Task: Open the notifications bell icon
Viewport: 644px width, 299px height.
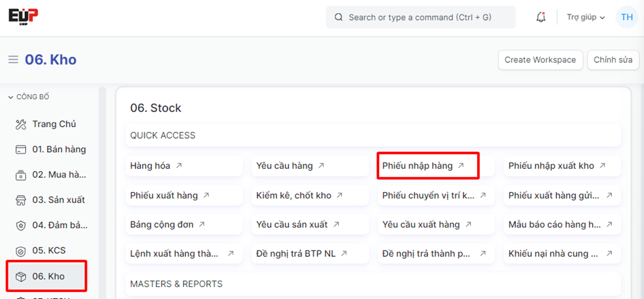Action: (x=541, y=17)
